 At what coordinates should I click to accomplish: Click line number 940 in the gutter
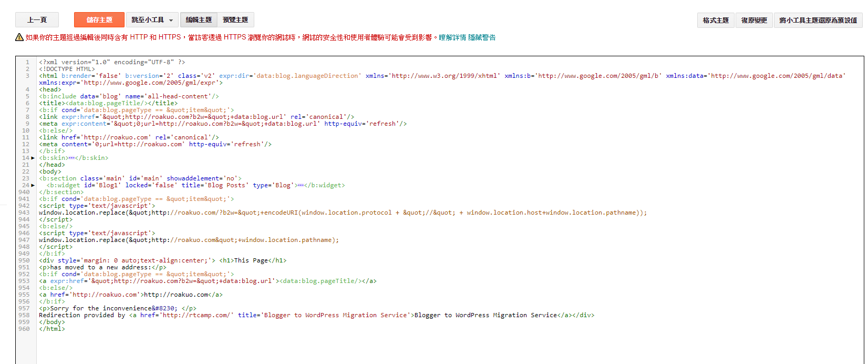coord(24,192)
